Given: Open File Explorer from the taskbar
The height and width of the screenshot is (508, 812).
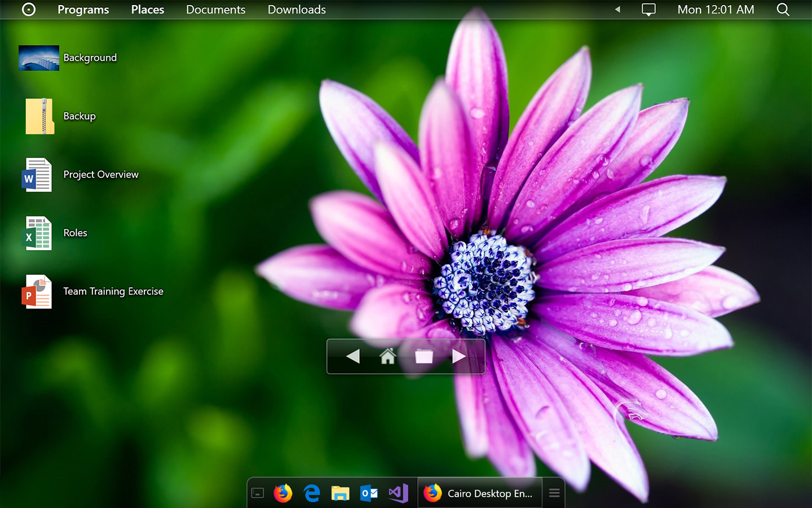Looking at the screenshot, I should 341,493.
